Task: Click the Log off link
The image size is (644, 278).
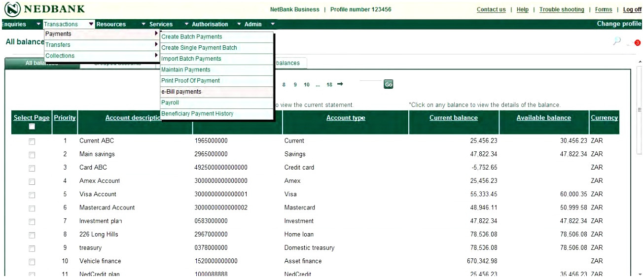Action: click(632, 10)
